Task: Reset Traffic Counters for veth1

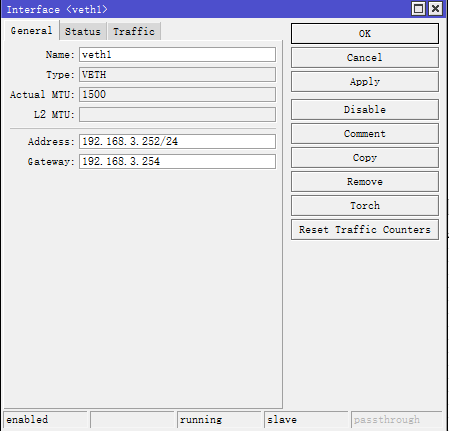Action: click(x=365, y=230)
